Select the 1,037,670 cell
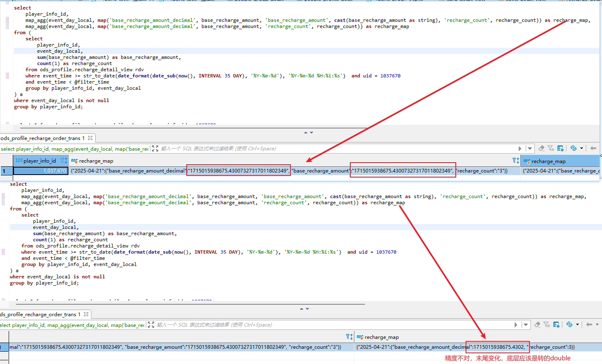602x364 pixels. 41,171
